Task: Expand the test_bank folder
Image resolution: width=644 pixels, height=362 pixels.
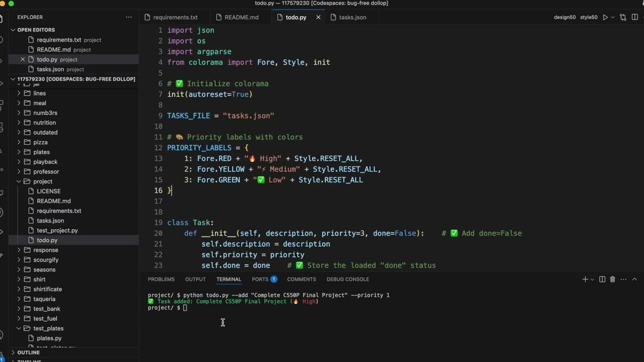Action: (x=46, y=309)
